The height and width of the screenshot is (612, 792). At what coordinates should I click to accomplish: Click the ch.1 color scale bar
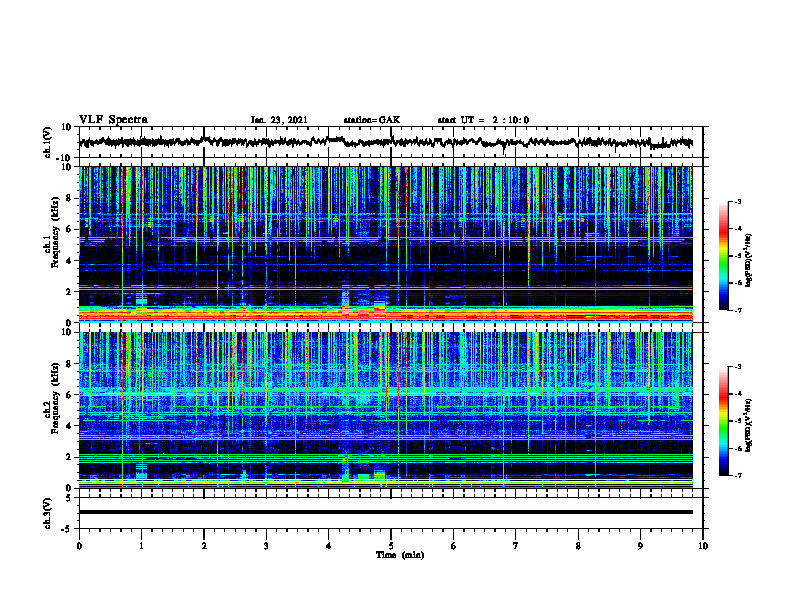723,256
